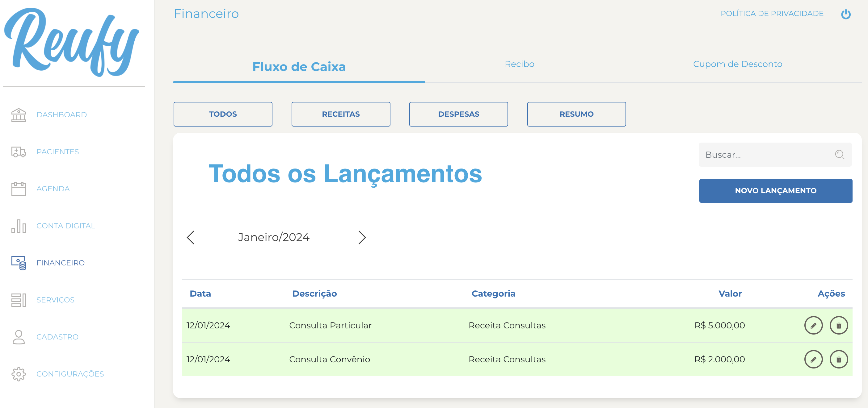Click the Categoria column header
868x408 pixels.
493,294
